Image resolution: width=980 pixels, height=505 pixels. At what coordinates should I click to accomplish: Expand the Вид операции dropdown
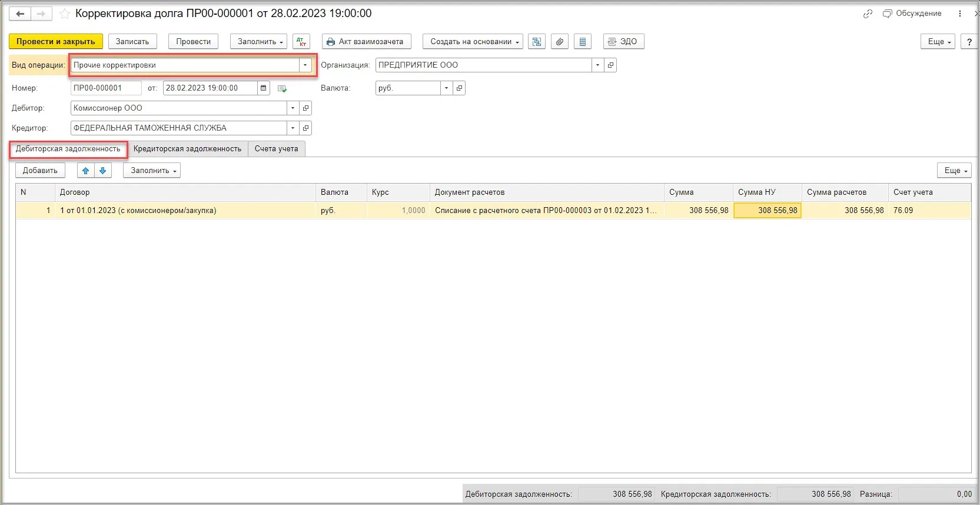tap(305, 65)
